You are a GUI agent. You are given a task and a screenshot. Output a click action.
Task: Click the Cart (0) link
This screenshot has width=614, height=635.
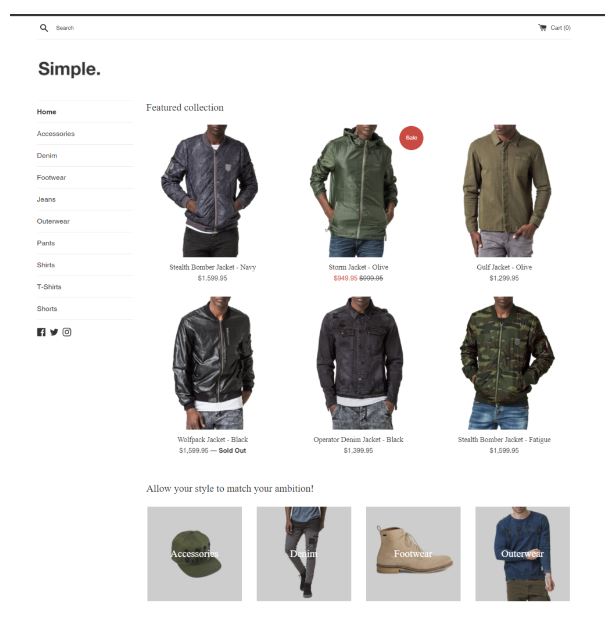coord(554,28)
